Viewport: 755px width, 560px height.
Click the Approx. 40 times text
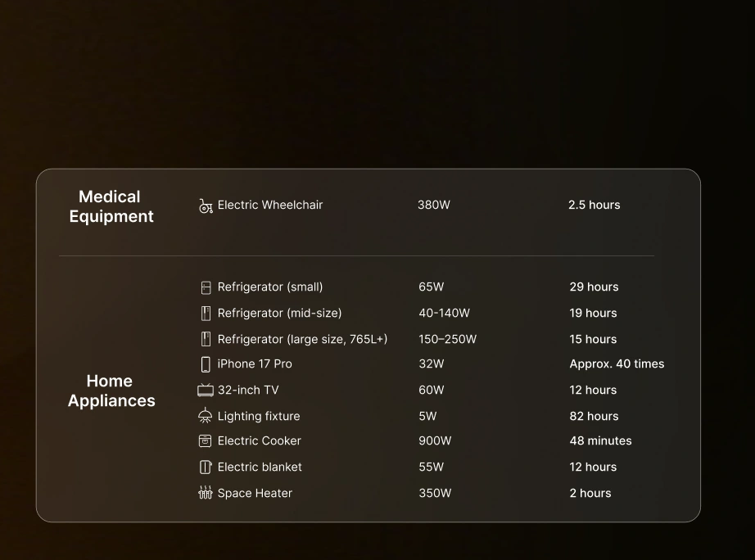pyautogui.click(x=617, y=364)
